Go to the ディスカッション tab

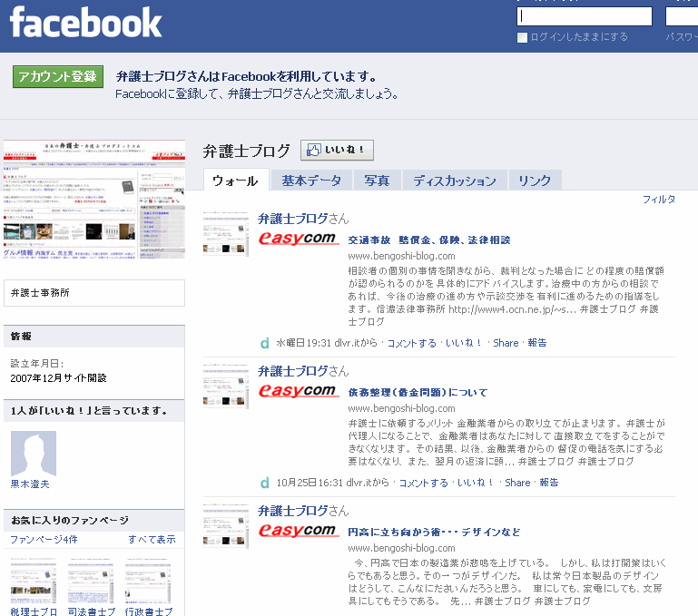pyautogui.click(x=454, y=181)
